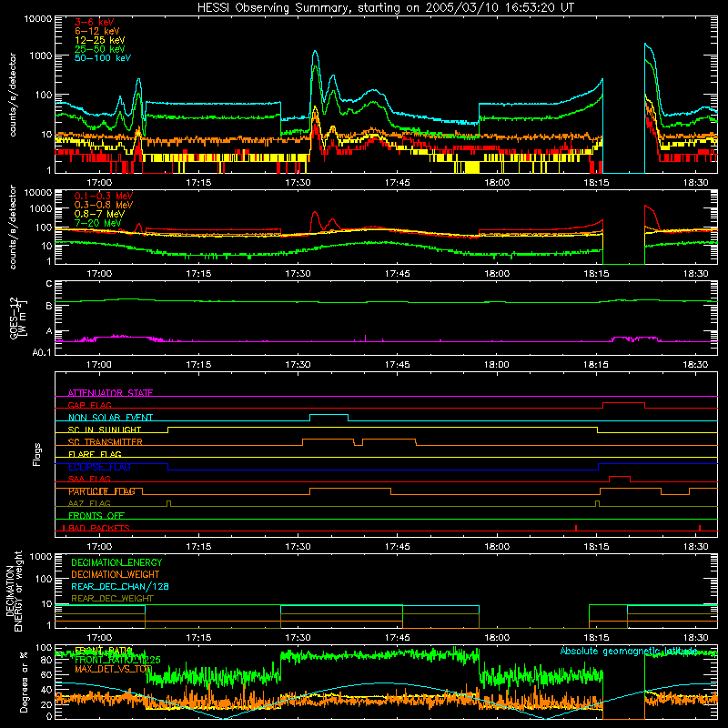Click the 0.3-0.8 MeV legend label
728x728 pixels.
(104, 205)
